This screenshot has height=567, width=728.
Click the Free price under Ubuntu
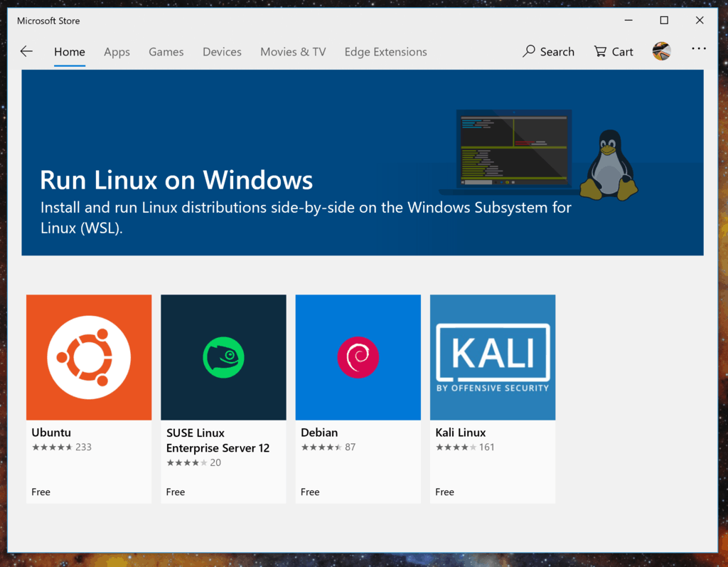41,492
